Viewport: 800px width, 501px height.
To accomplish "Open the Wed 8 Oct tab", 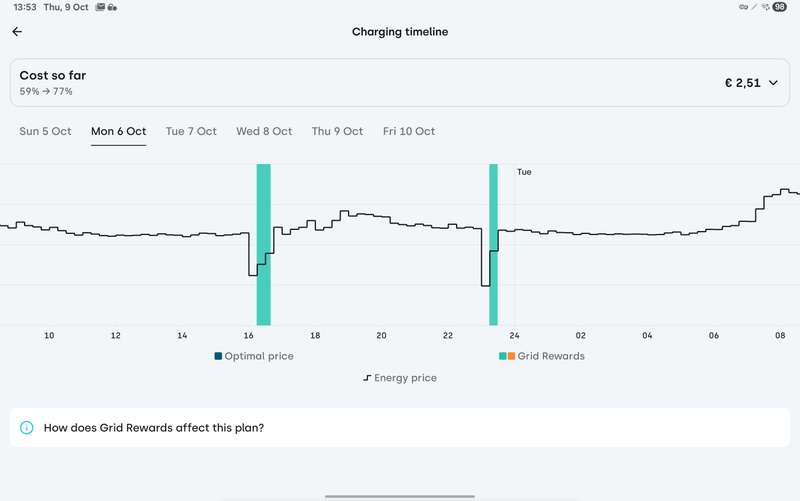I will click(264, 131).
